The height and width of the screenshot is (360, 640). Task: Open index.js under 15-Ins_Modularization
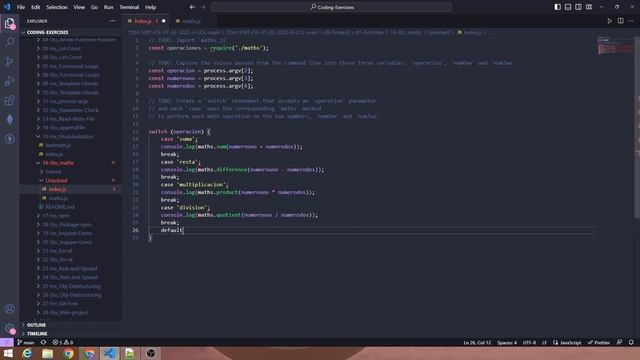pyautogui.click(x=54, y=154)
